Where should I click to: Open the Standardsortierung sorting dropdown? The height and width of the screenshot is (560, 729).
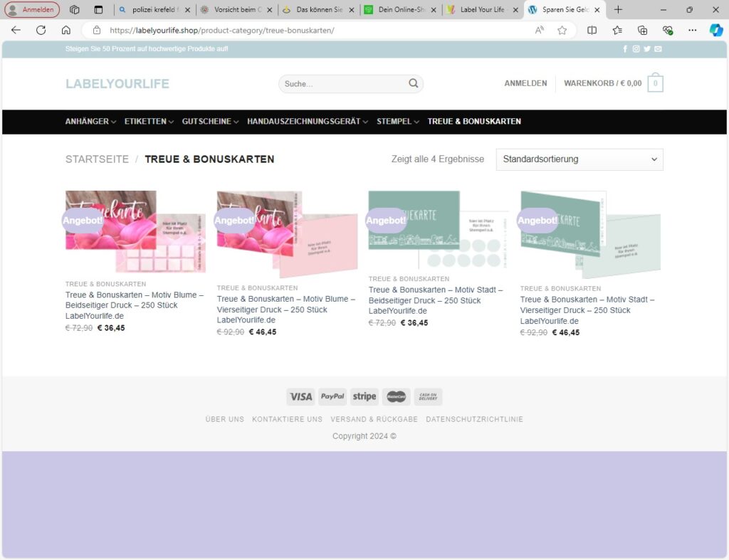(579, 159)
